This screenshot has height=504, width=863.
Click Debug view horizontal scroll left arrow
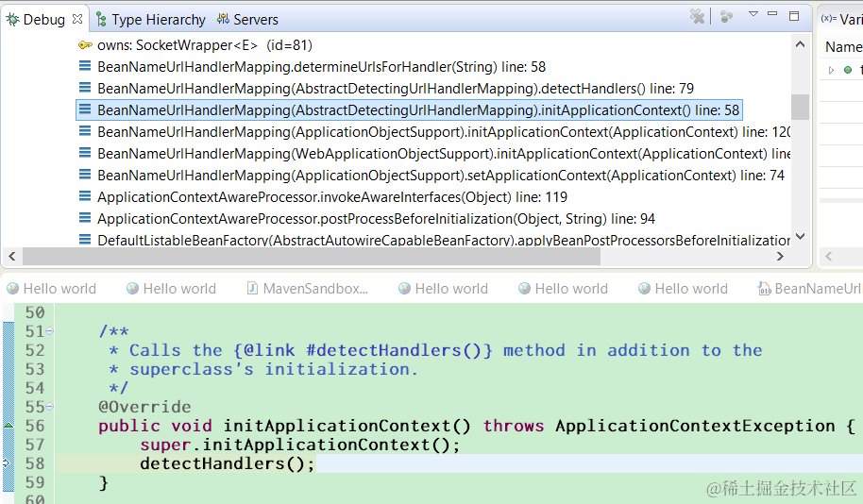pos(12,257)
